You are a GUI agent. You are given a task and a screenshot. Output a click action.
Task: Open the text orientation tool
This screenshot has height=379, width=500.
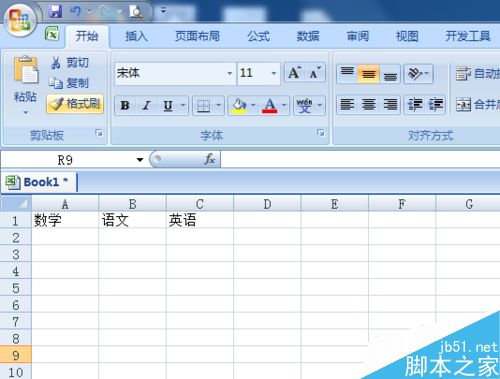(x=418, y=74)
